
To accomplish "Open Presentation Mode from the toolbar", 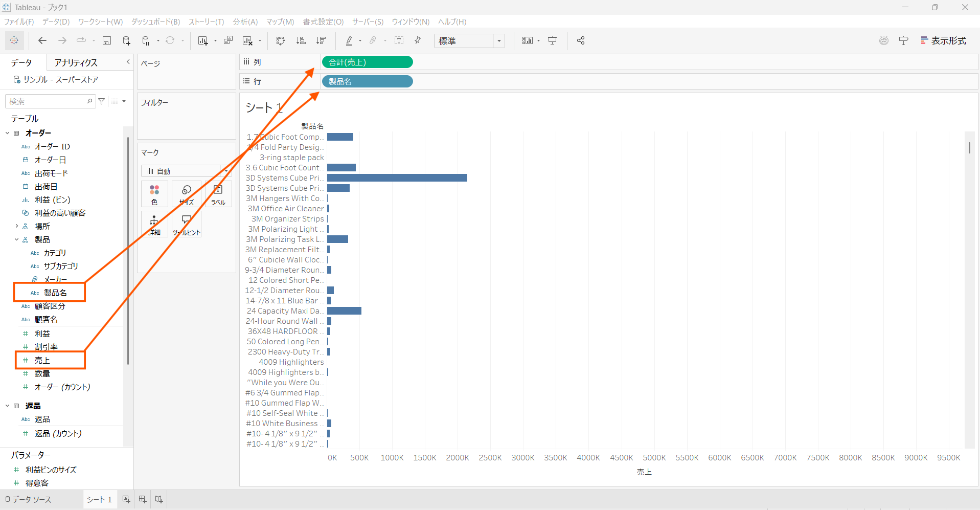I will point(553,41).
